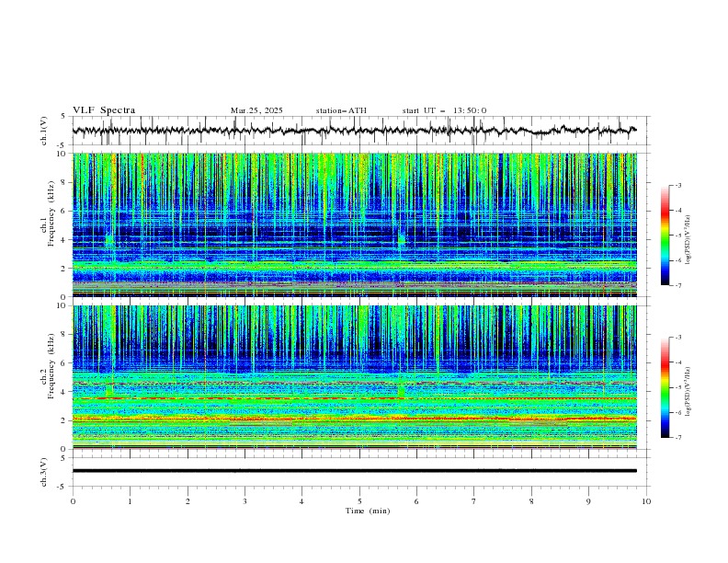Click time axis tick label "6"
Viewport: 728px width, 563px height.
tap(416, 501)
